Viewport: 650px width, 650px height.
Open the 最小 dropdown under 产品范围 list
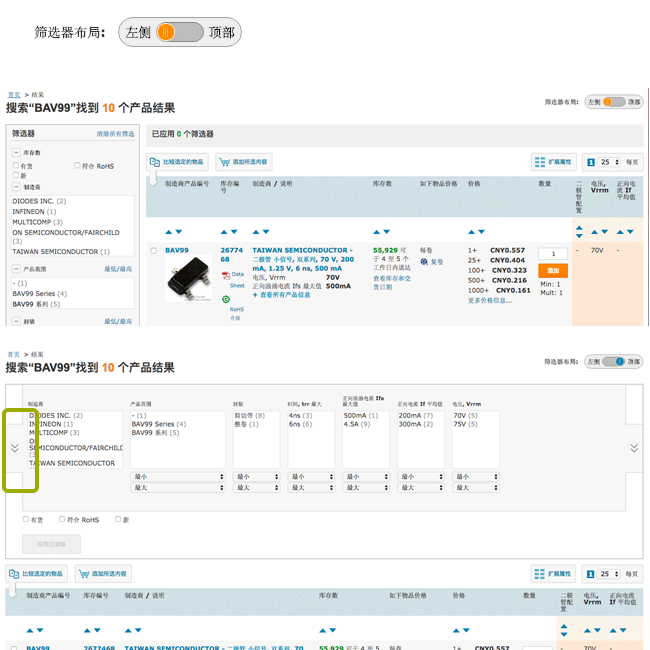(178, 477)
